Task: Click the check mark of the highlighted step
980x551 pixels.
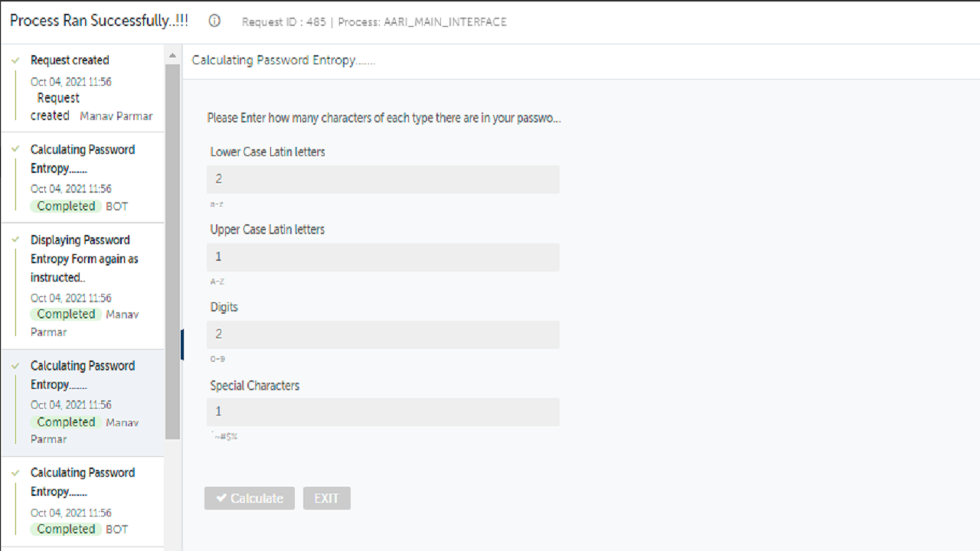Action: (15, 366)
